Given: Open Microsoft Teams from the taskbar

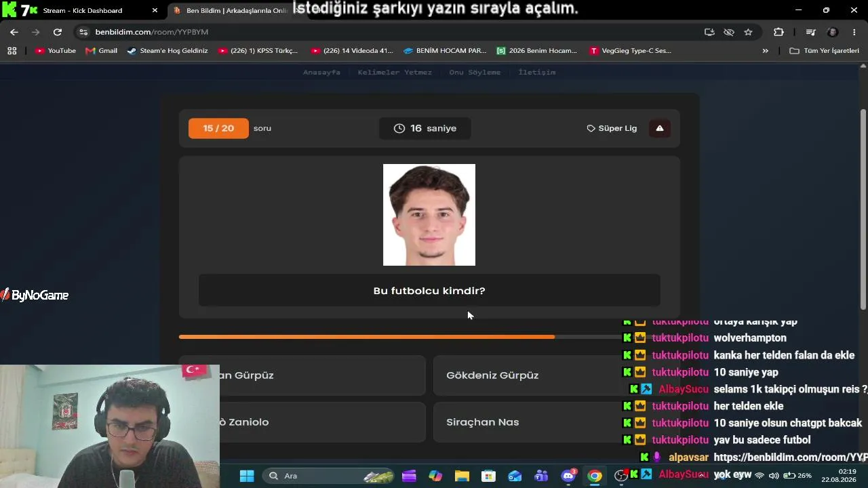Looking at the screenshot, I should click(x=541, y=476).
